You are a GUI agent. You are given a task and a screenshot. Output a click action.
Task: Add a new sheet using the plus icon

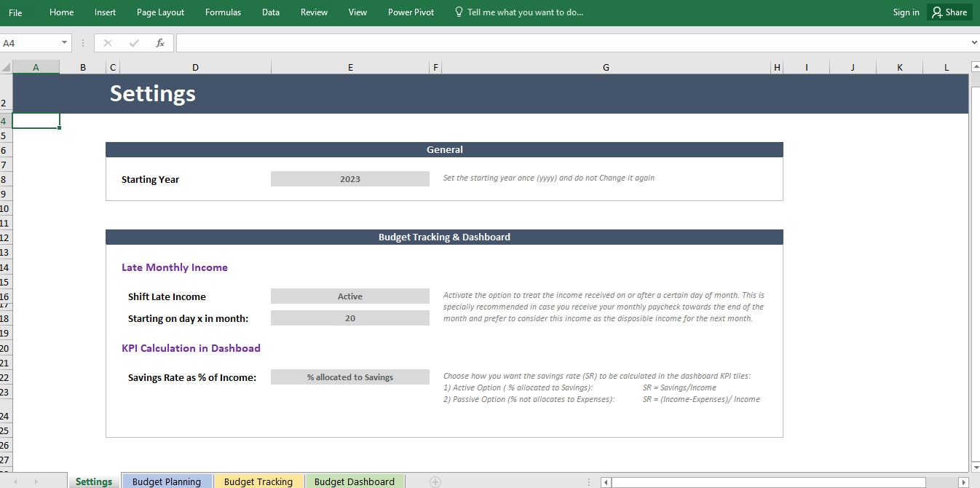[x=435, y=481]
